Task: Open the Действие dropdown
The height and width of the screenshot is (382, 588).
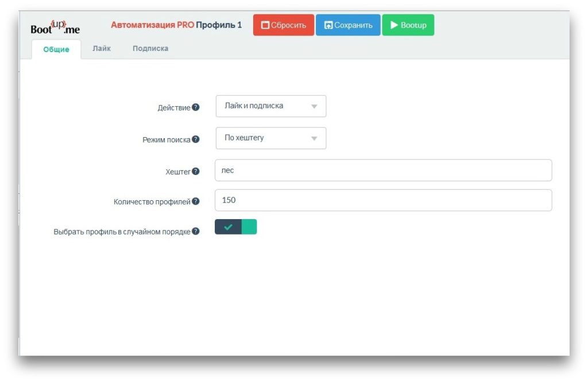Action: pyautogui.click(x=271, y=106)
